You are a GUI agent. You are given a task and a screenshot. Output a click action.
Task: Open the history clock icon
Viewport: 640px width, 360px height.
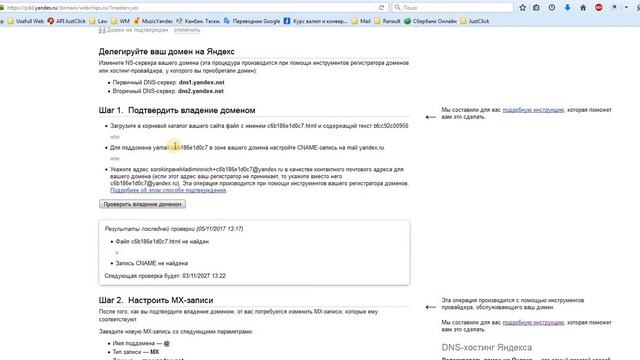(x=552, y=7)
